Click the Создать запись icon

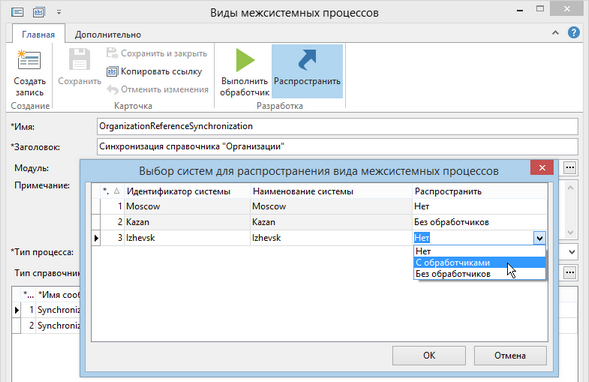pyautogui.click(x=29, y=60)
